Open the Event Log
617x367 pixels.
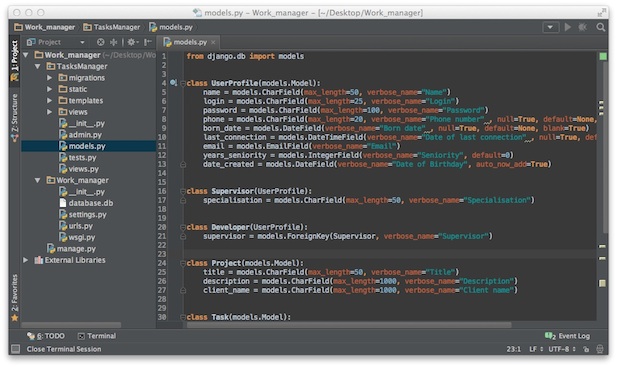567,336
